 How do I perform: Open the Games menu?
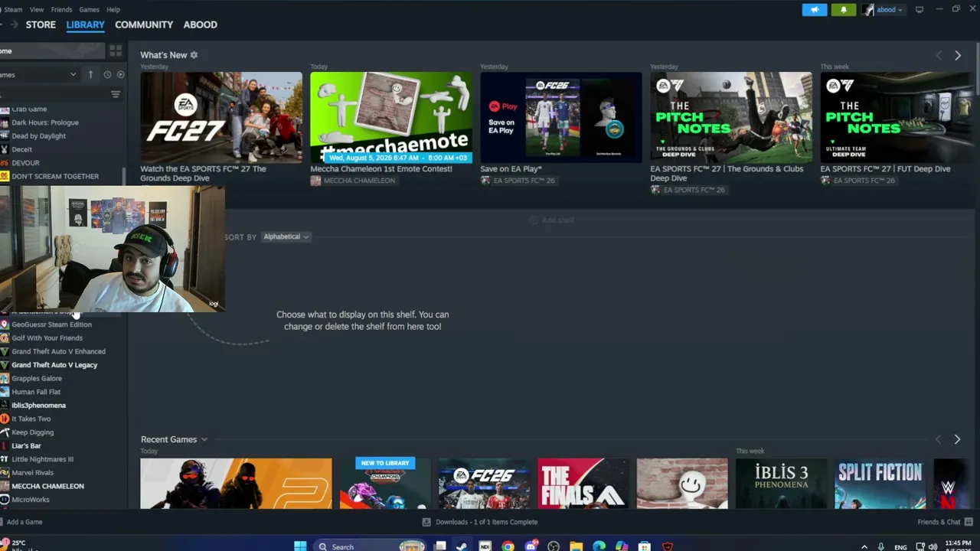[89, 10]
